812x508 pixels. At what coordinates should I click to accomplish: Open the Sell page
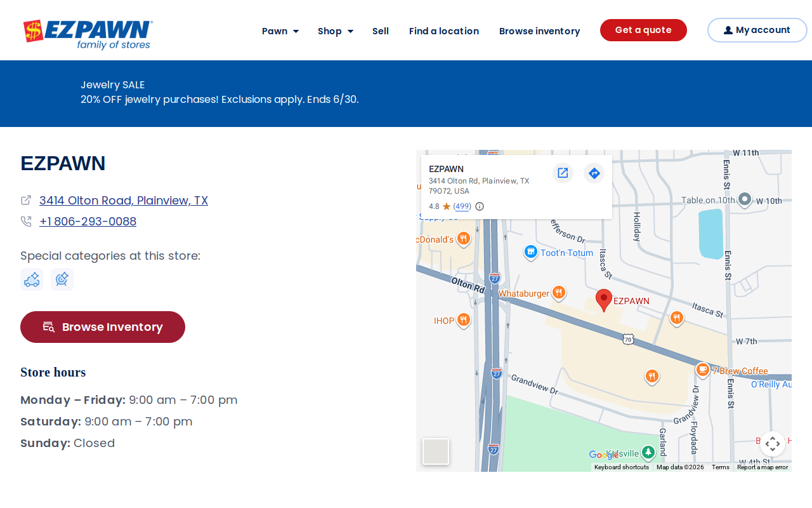381,31
